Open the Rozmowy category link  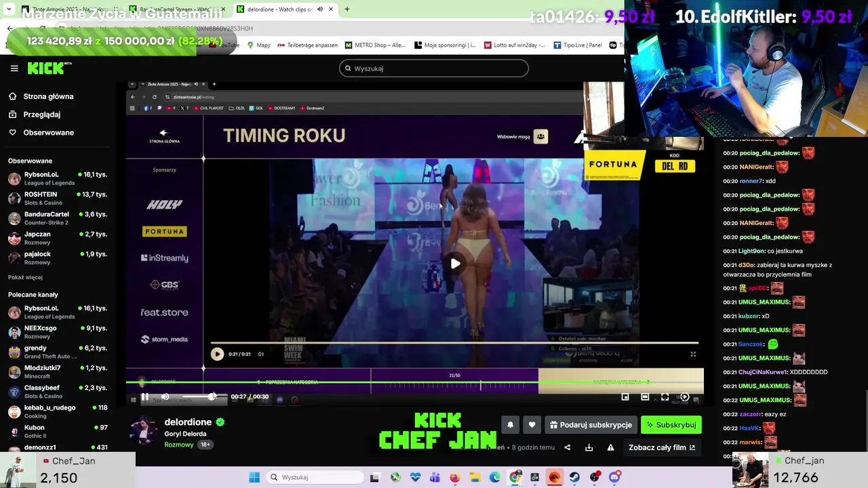pyautogui.click(x=179, y=445)
